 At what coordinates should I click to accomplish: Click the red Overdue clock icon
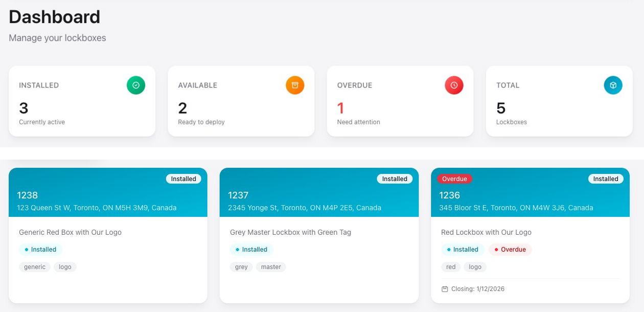(x=454, y=85)
